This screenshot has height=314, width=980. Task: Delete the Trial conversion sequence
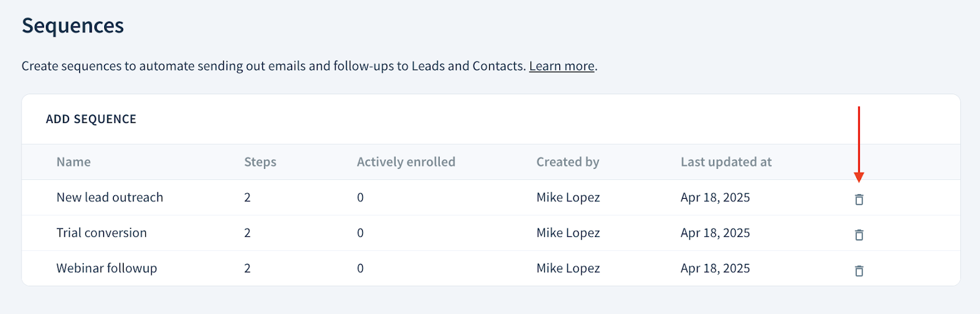click(x=859, y=235)
